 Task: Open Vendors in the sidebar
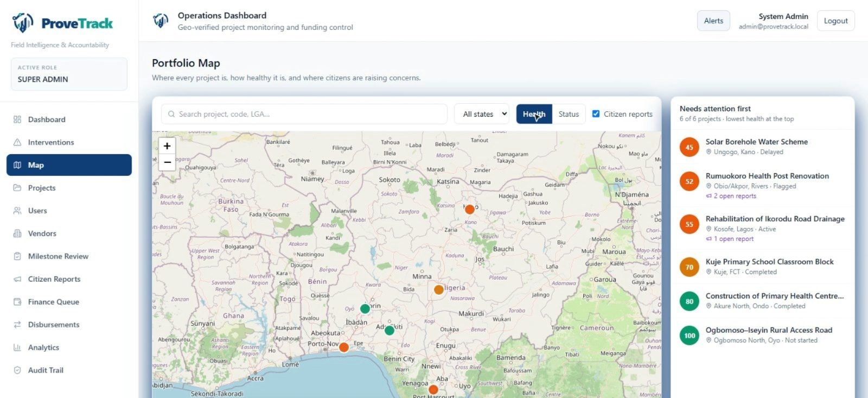coord(69,233)
